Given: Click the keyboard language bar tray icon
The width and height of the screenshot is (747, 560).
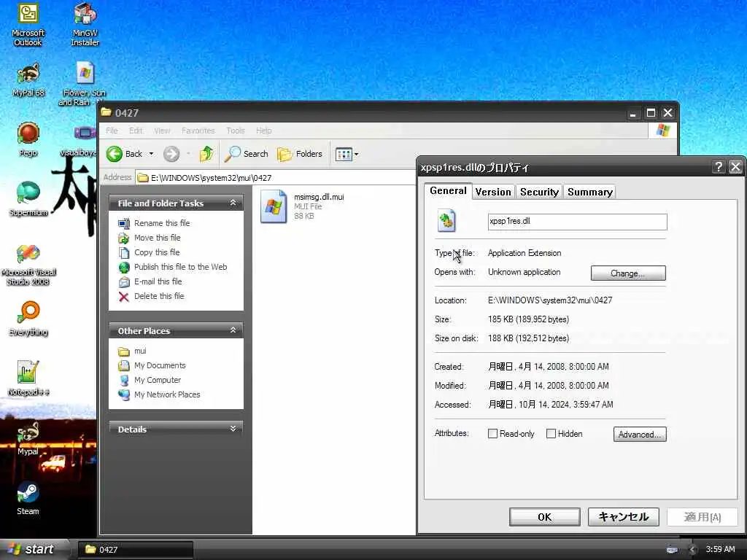Looking at the screenshot, I should coord(672,550).
